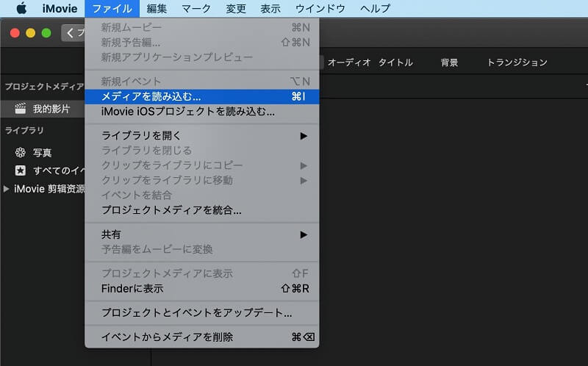Switch to the 背景 tab
The width and height of the screenshot is (588, 366).
click(x=449, y=62)
